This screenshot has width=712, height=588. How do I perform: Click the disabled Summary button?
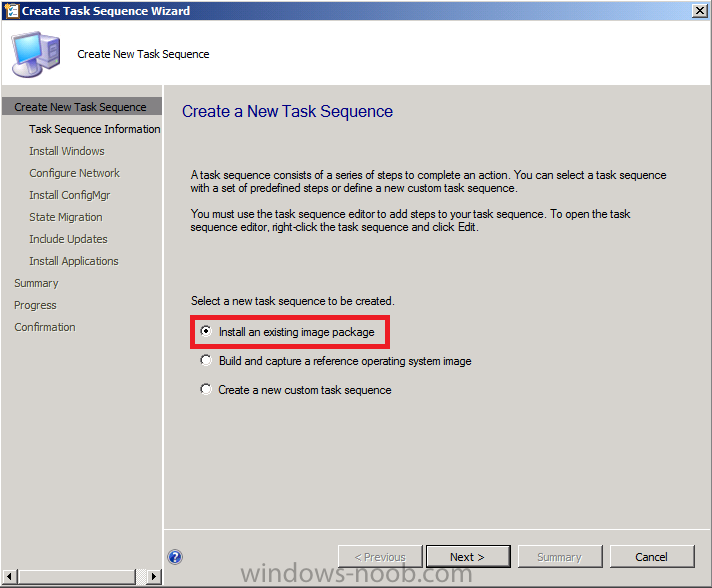560,557
